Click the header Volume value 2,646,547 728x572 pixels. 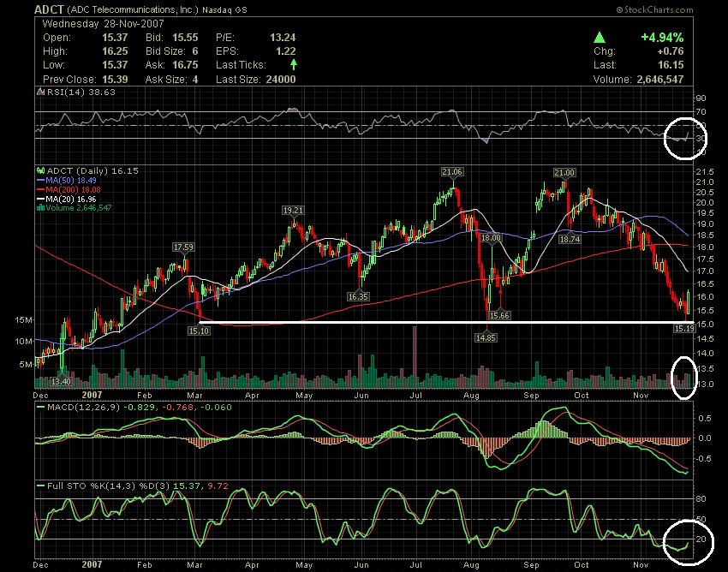[x=660, y=80]
